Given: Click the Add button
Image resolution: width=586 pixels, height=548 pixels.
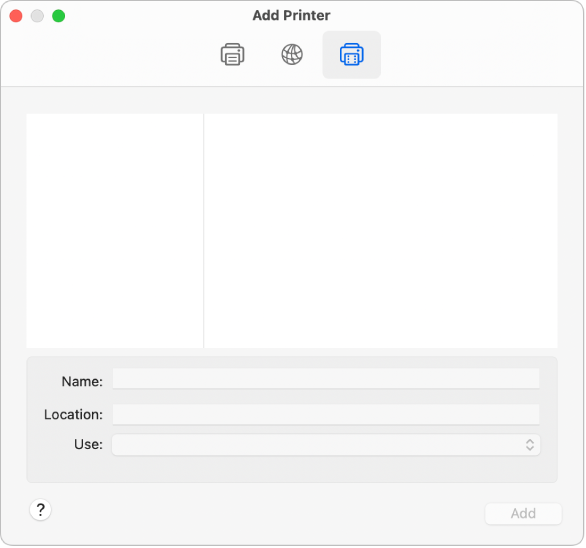Looking at the screenshot, I should (523, 513).
